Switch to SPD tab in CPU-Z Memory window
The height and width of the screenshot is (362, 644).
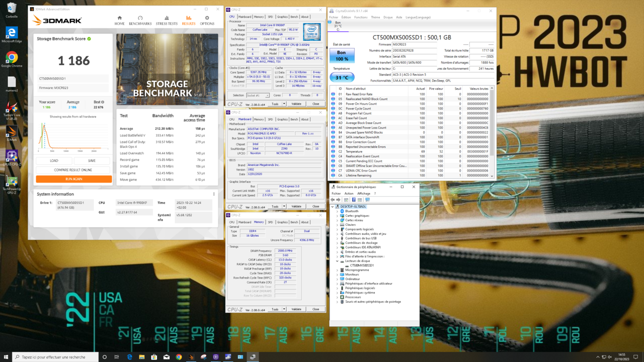(x=270, y=222)
